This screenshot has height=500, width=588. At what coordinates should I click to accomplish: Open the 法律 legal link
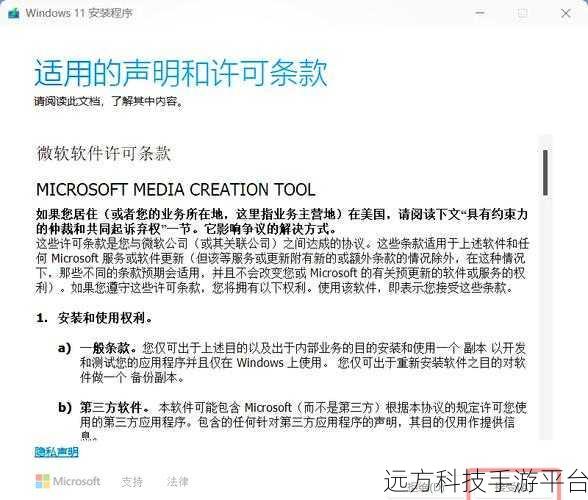pyautogui.click(x=177, y=482)
